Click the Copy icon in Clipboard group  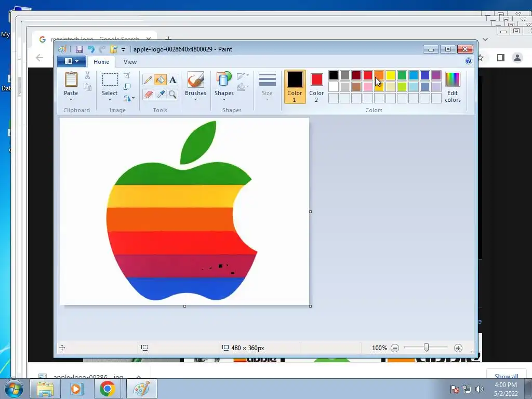click(87, 87)
